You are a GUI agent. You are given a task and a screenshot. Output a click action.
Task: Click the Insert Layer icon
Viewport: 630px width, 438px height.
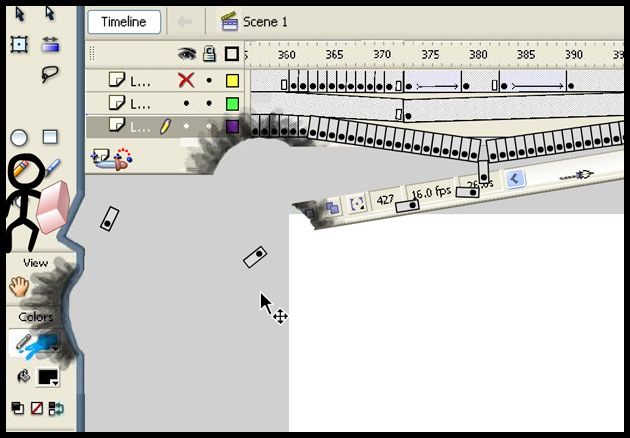(x=100, y=156)
